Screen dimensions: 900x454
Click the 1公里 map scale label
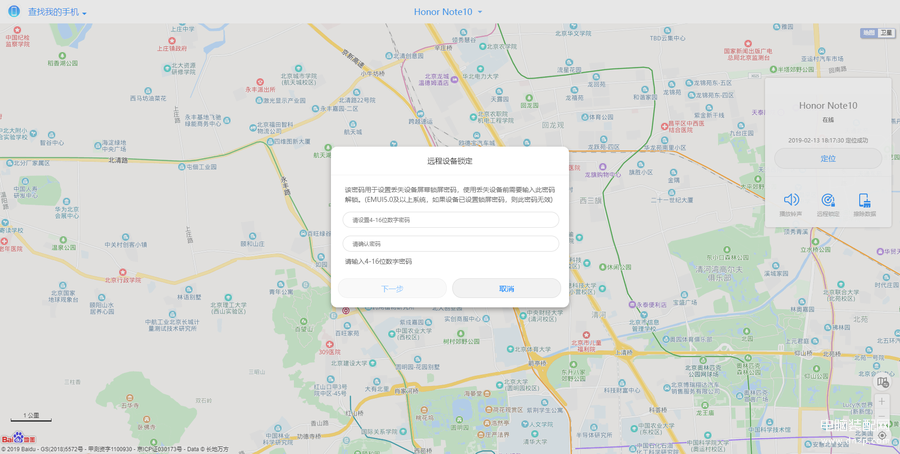pos(31,415)
